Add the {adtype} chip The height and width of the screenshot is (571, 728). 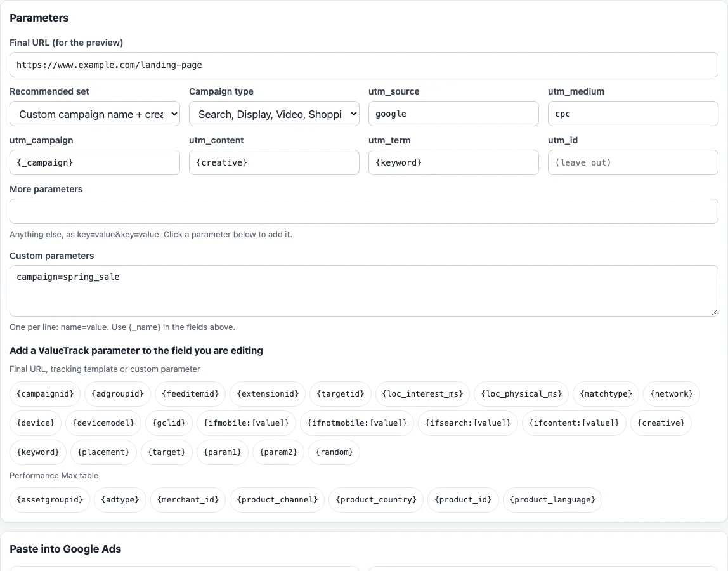(x=120, y=500)
